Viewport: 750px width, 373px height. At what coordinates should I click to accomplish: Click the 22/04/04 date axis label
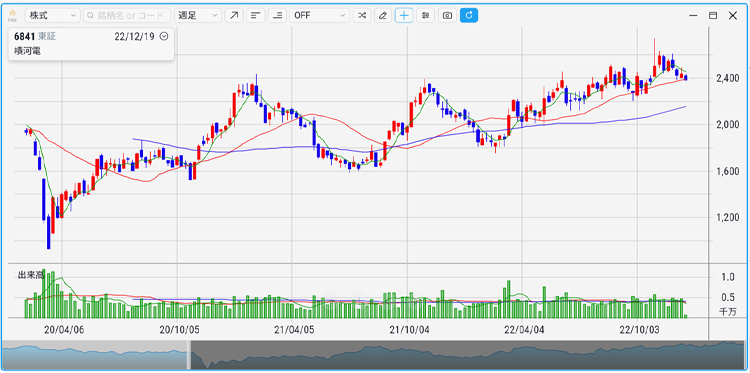(x=524, y=329)
